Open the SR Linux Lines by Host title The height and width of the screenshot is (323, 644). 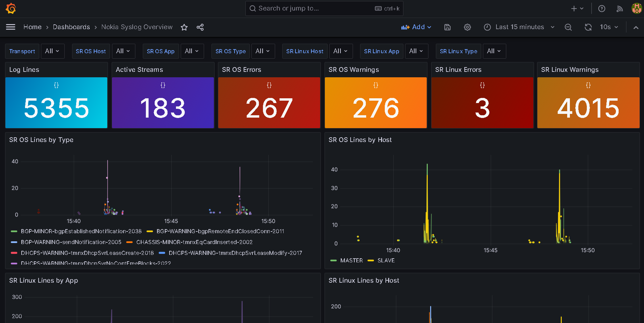(x=364, y=280)
